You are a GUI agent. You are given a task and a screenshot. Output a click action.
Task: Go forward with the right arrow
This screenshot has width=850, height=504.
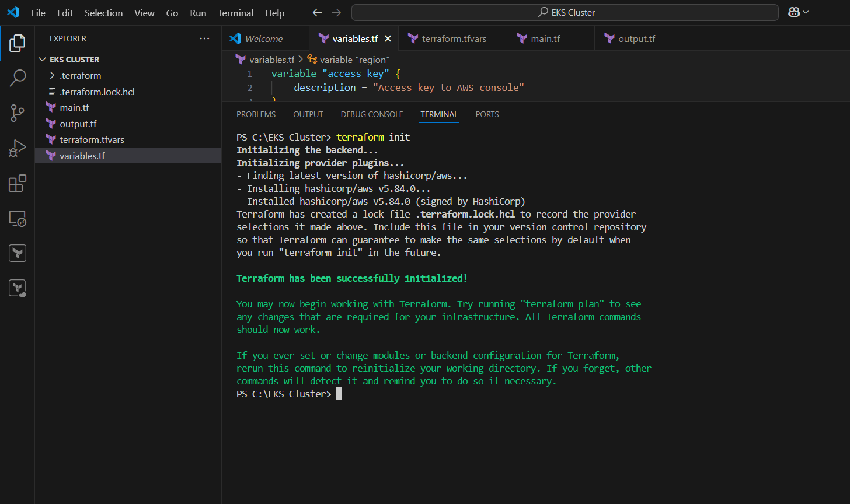(336, 12)
